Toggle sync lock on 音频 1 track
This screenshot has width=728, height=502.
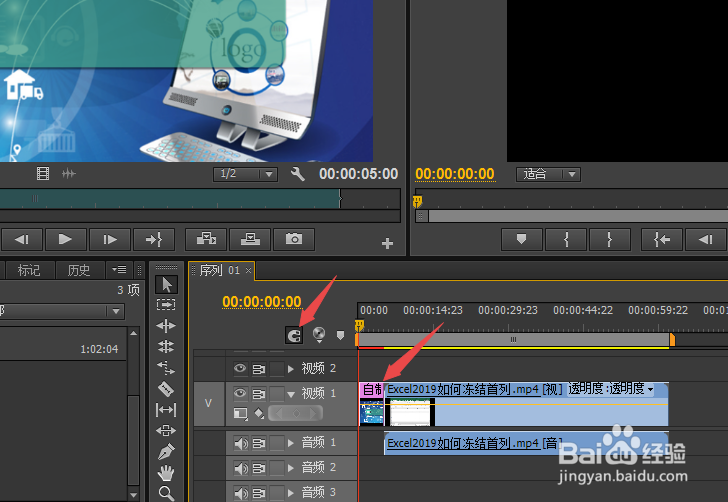tap(259, 443)
